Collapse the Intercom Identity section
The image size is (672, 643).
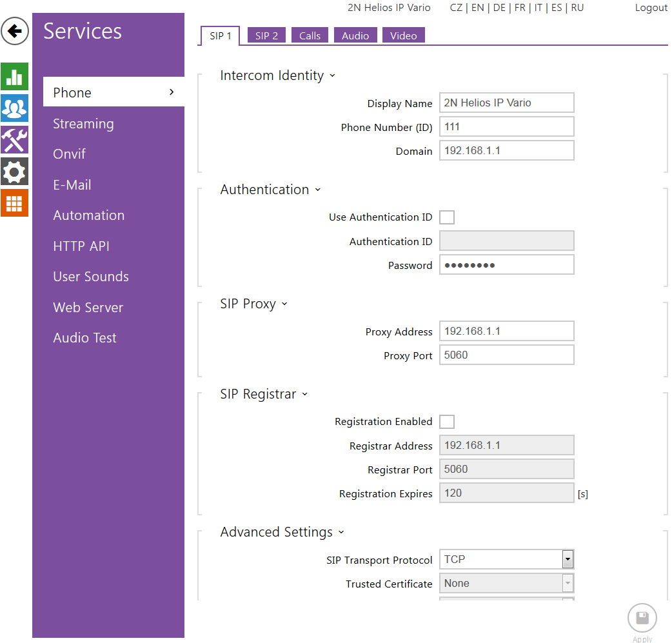[277, 75]
